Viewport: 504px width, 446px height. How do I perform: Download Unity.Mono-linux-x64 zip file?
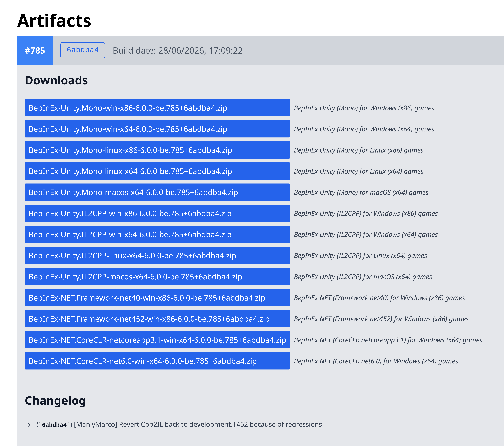click(157, 171)
